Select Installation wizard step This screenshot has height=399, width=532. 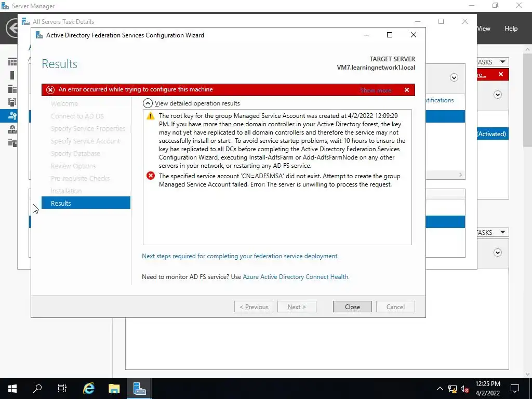[66, 191]
